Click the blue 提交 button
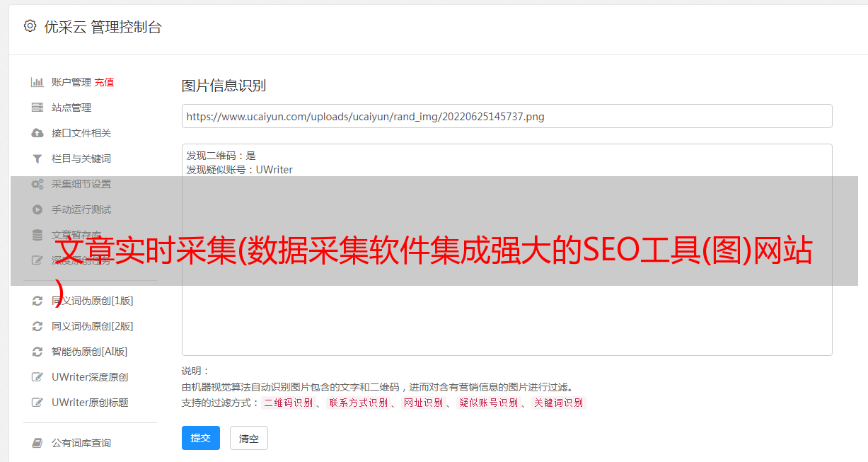Screen dimensions: 868x462 click(201, 438)
